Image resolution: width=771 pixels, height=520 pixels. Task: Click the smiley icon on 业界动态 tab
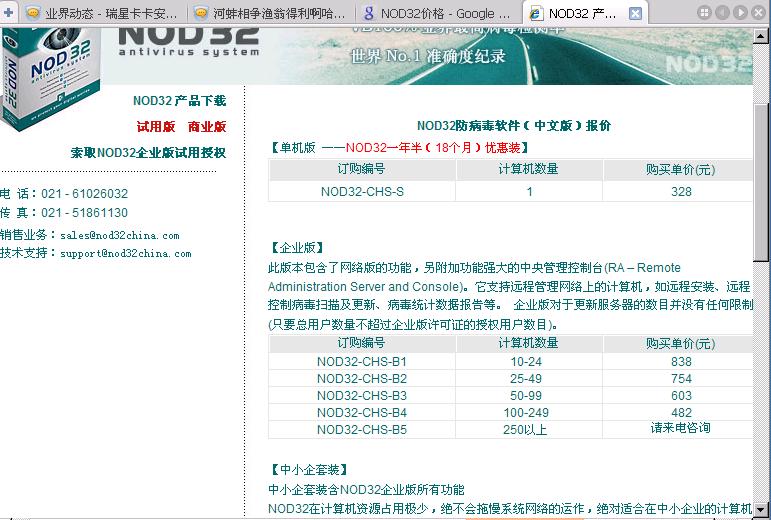32,13
